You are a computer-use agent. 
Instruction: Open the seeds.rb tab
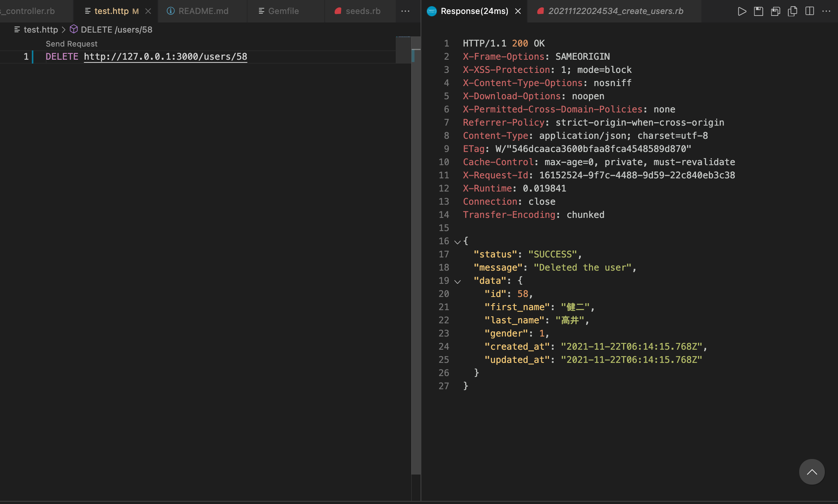pyautogui.click(x=363, y=11)
